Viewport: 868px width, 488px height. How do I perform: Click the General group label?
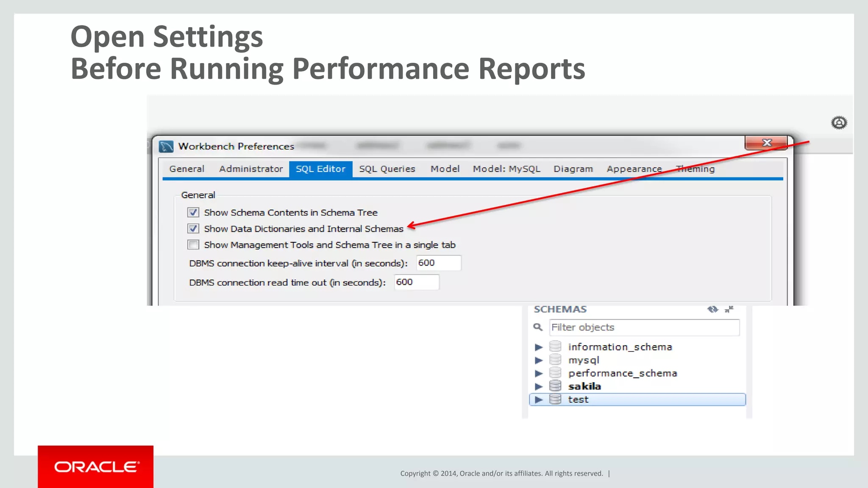(x=198, y=195)
